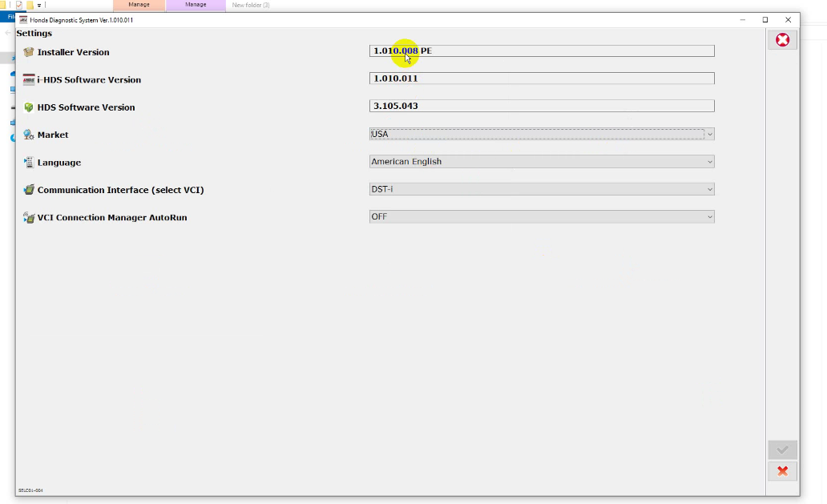Switch to the purple Manage ribbon tab
The height and width of the screenshot is (504, 827).
pos(196,5)
